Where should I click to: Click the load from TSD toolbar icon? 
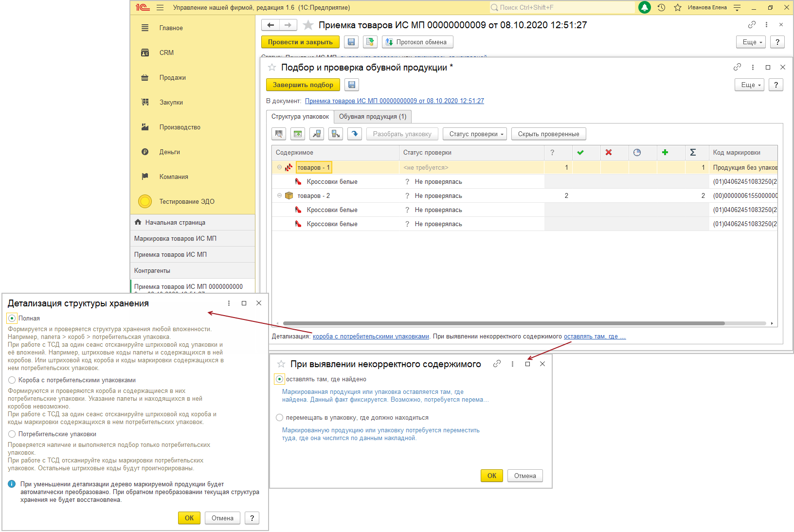pyautogui.click(x=317, y=134)
